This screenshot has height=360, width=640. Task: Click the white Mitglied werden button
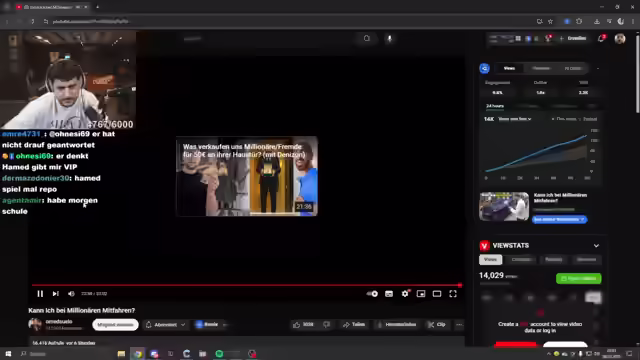pyautogui.click(x=115, y=324)
